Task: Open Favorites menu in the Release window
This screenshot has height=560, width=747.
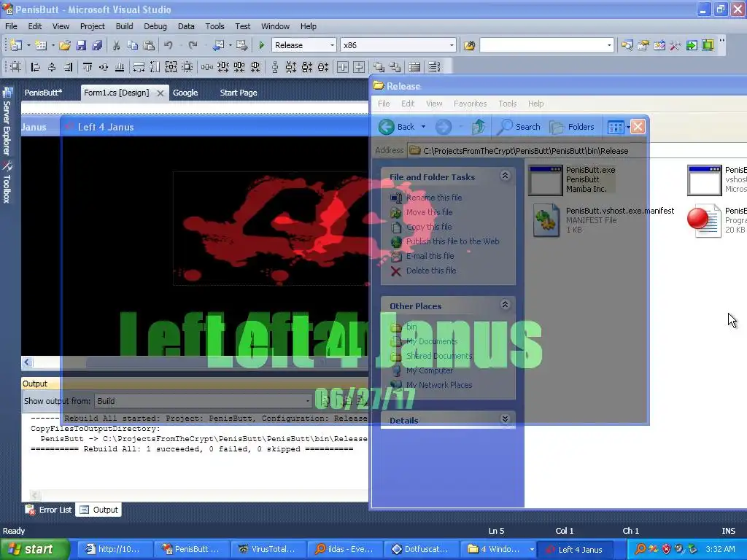Action: (x=471, y=104)
